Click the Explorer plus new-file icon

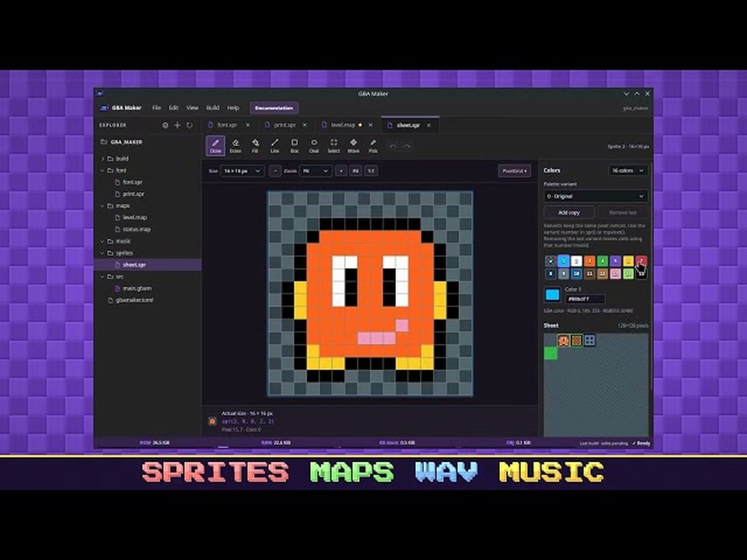click(x=177, y=125)
